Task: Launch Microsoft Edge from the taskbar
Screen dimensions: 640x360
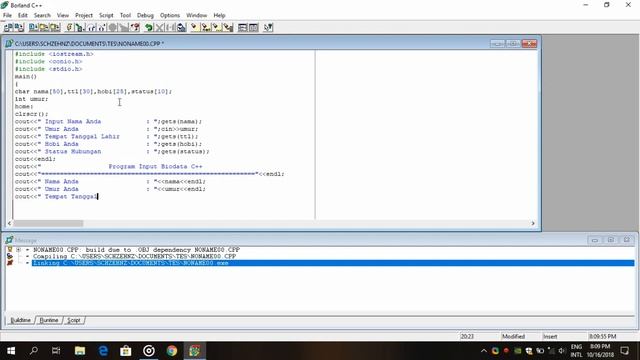Action: click(x=103, y=351)
